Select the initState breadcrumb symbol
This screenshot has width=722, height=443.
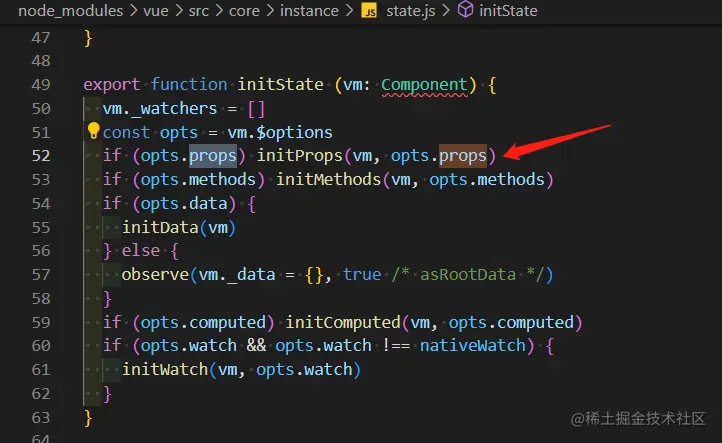tap(508, 11)
